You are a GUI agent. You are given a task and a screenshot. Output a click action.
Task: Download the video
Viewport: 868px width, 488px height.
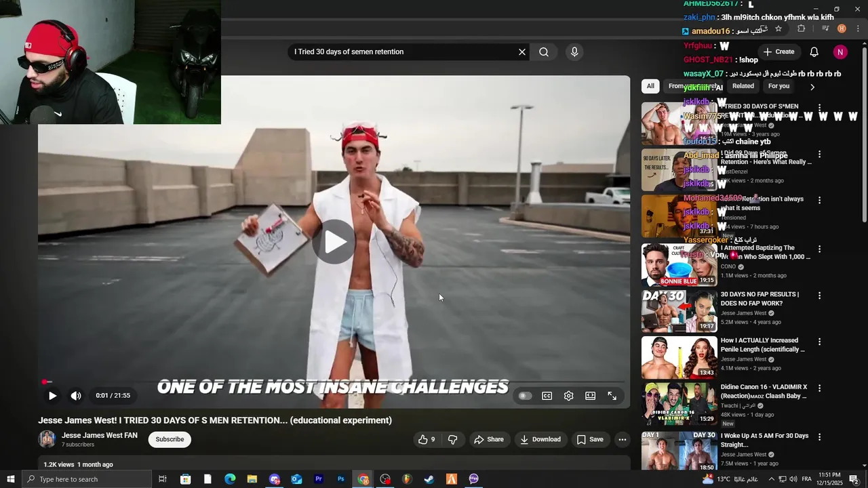click(x=540, y=440)
